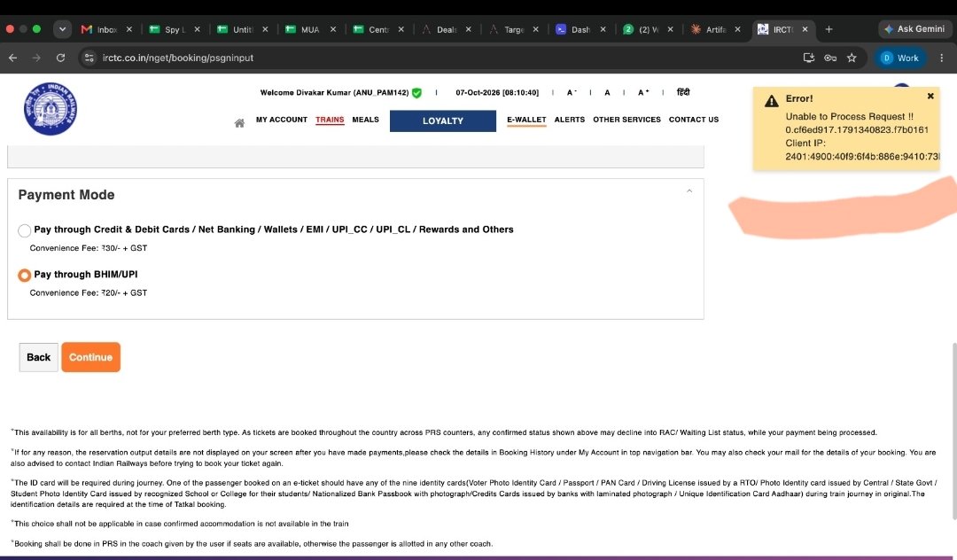Close the IRCTC tab

(805, 29)
